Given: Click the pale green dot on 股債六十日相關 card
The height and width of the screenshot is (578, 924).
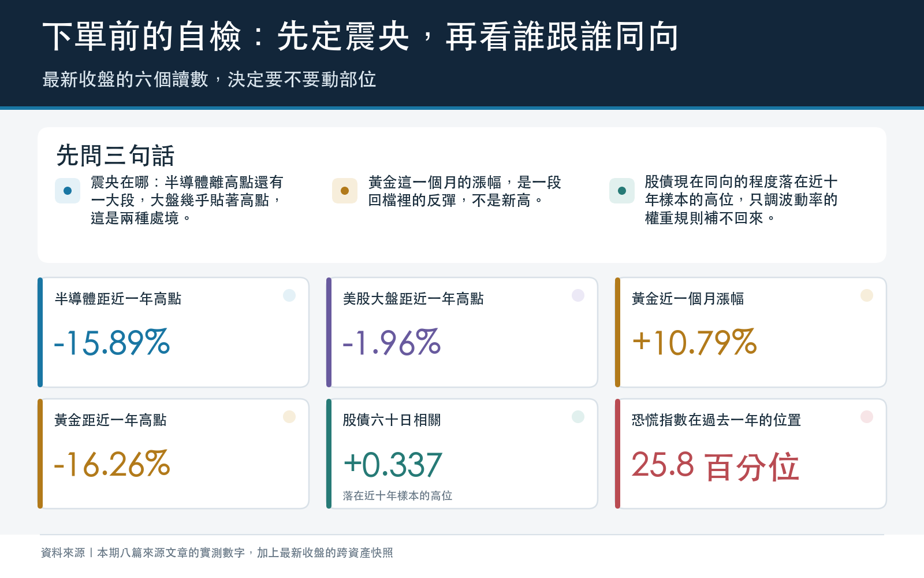Looking at the screenshot, I should [x=578, y=417].
